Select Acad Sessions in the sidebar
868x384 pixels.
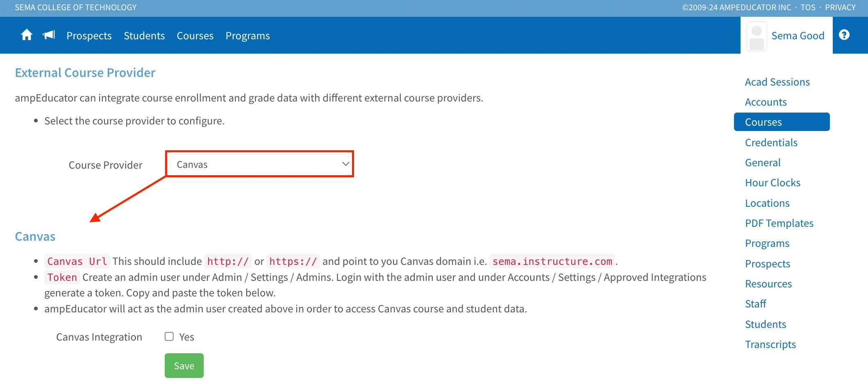pyautogui.click(x=777, y=82)
